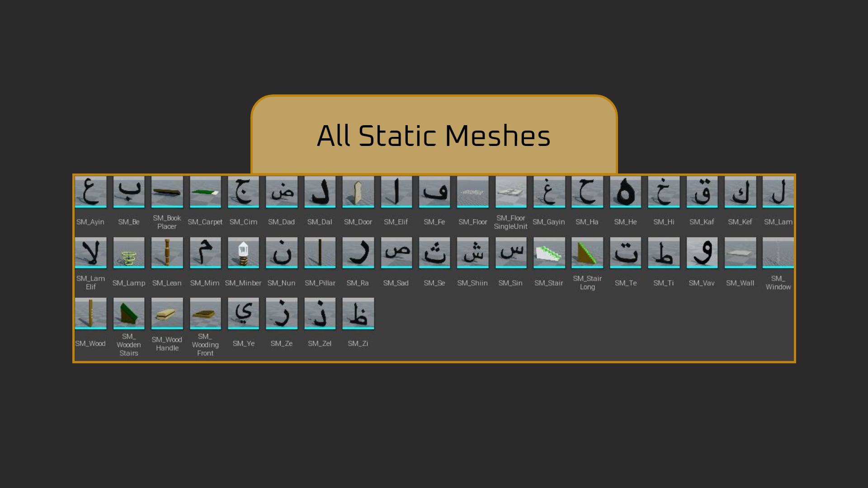
Task: Click the SM_Floor SingleUnit asset
Action: tap(511, 192)
